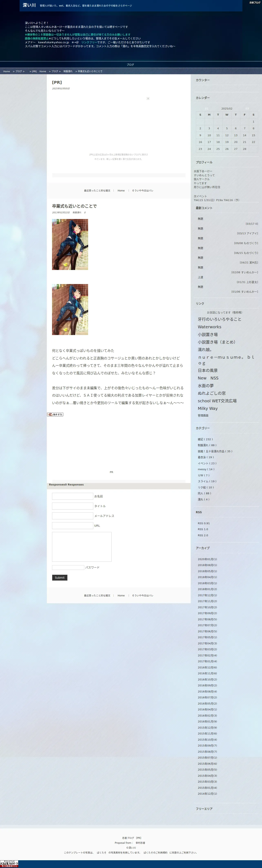Focus the パスワード input field

(68, 567)
